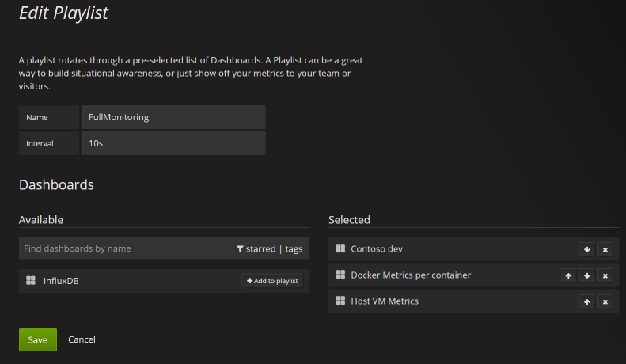Viewport: 626px width, 364px height.
Task: Focus the playlist Name field
Action: click(173, 117)
